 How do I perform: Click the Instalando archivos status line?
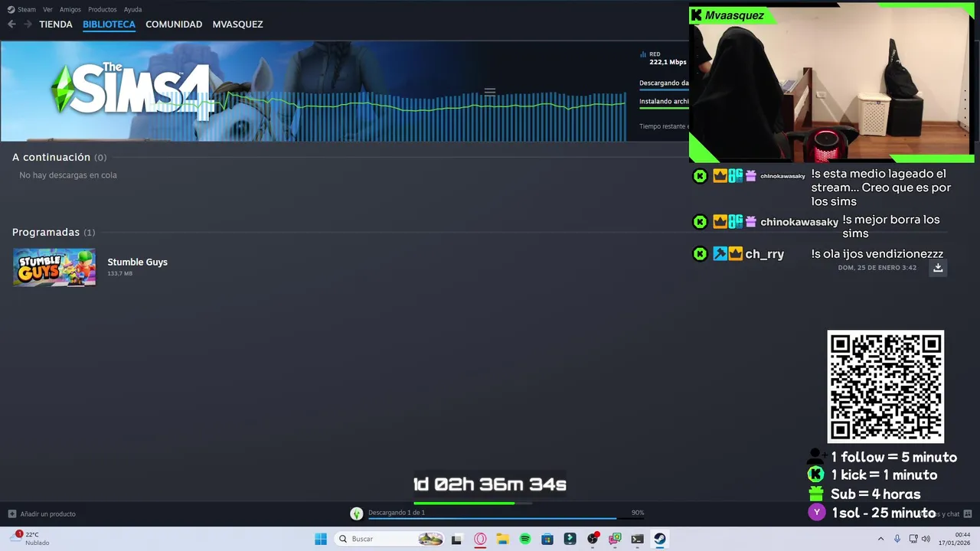(x=664, y=101)
